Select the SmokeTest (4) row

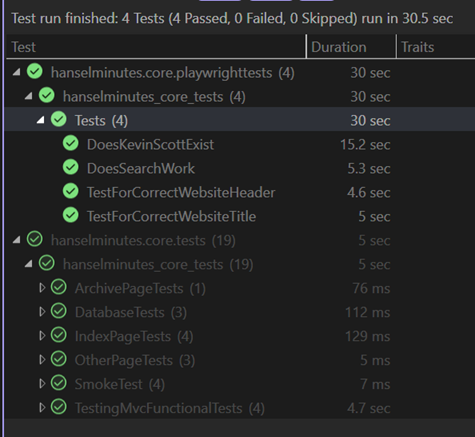point(240,384)
